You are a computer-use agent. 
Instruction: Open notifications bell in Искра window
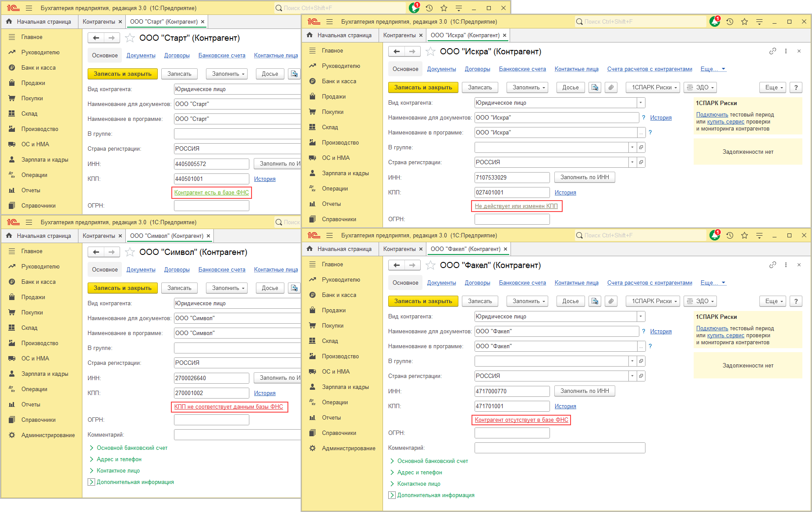pyautogui.click(x=715, y=21)
